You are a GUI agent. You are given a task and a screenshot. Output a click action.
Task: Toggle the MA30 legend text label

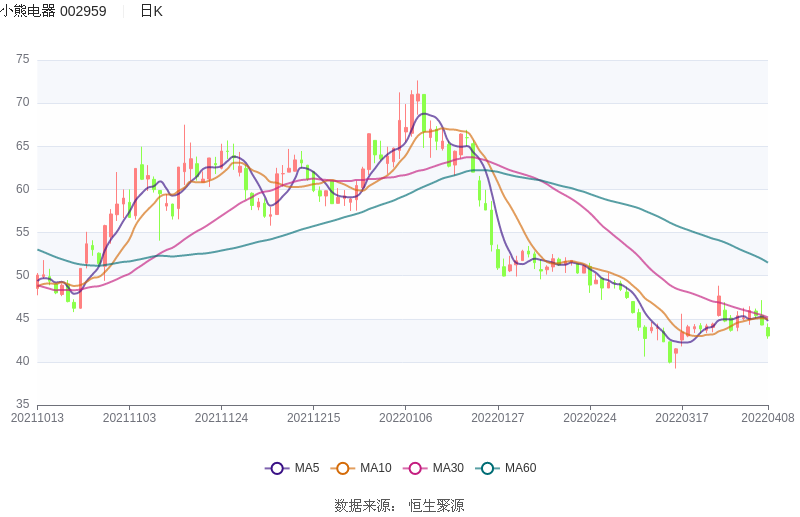(447, 468)
